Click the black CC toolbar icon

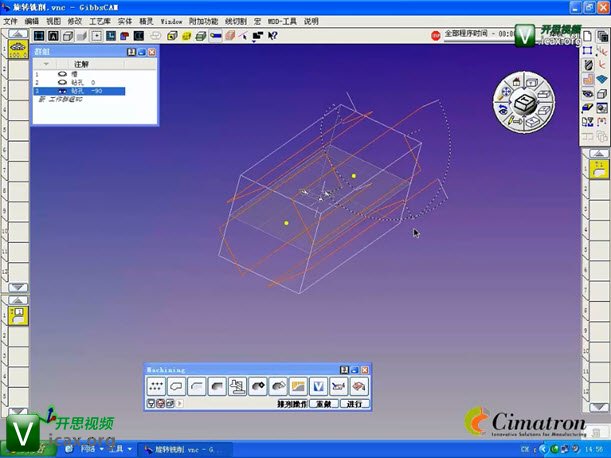pos(139,36)
